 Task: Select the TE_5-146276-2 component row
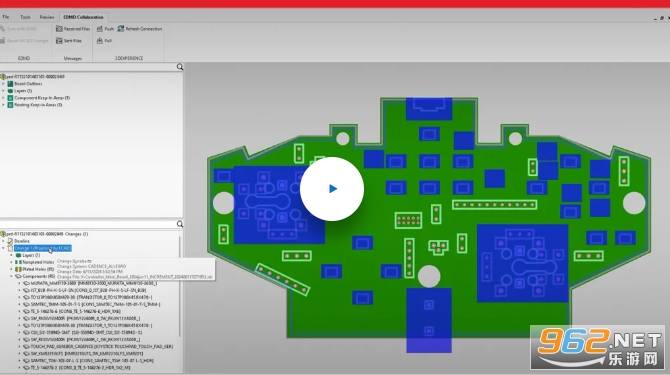point(77,367)
